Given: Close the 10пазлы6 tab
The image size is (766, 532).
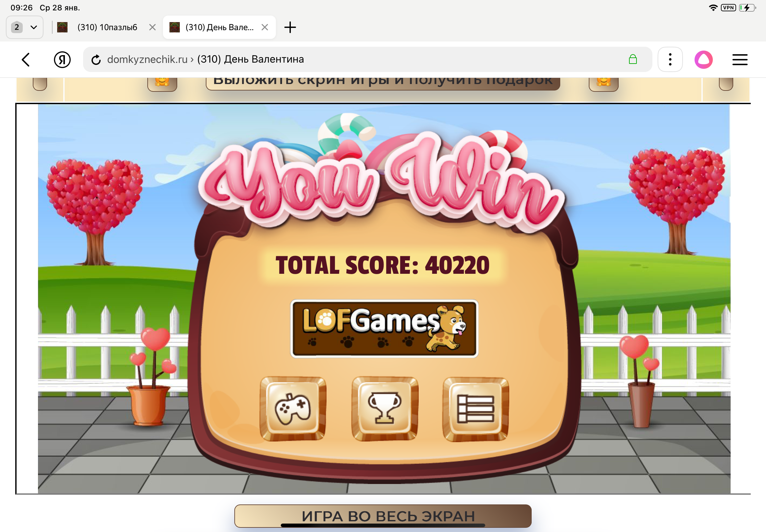Looking at the screenshot, I should click(x=153, y=27).
